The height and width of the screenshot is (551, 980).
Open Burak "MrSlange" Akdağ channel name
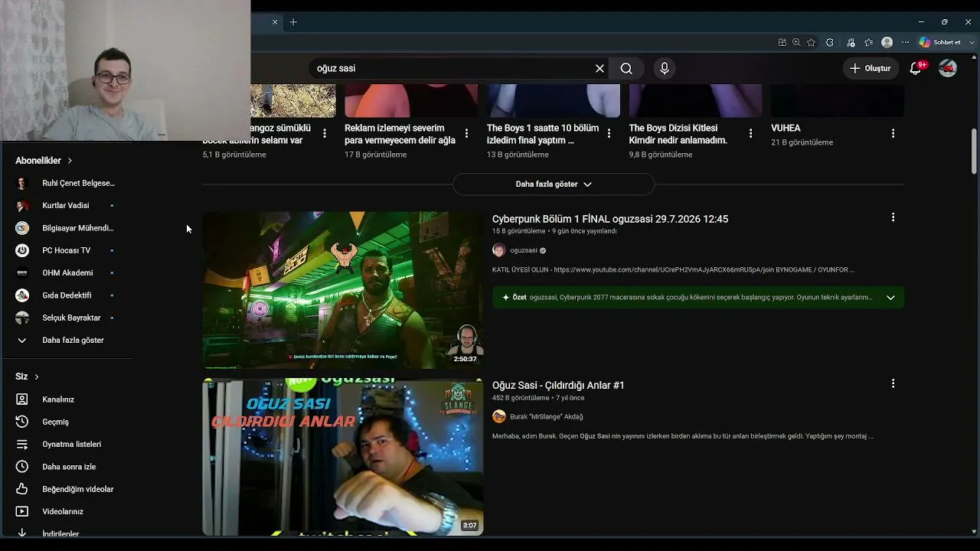[547, 416]
